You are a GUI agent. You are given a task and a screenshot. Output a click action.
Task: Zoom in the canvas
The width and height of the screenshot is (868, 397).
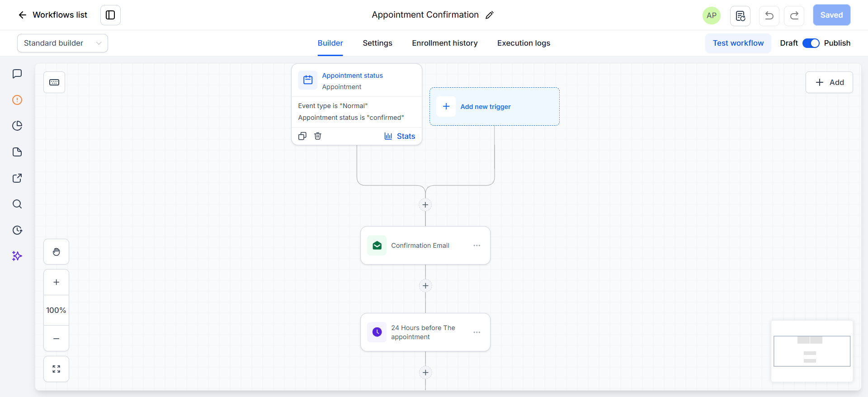(56, 282)
